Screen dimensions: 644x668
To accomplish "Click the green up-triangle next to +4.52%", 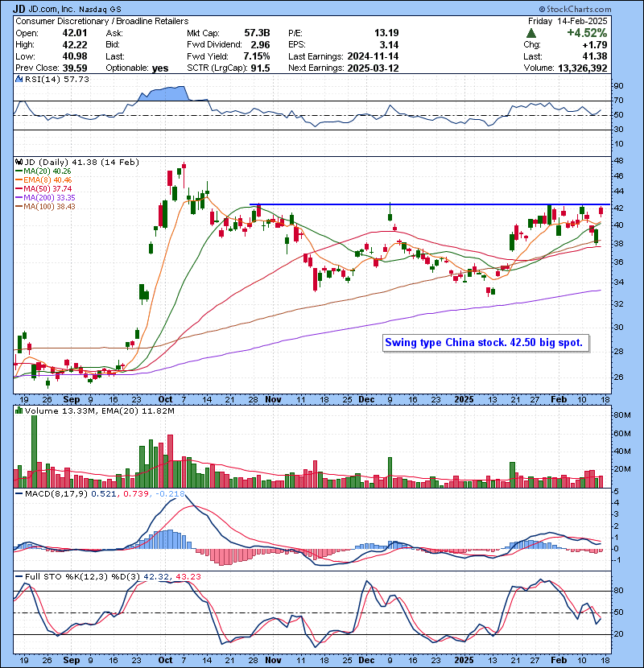I will pyautogui.click(x=531, y=33).
